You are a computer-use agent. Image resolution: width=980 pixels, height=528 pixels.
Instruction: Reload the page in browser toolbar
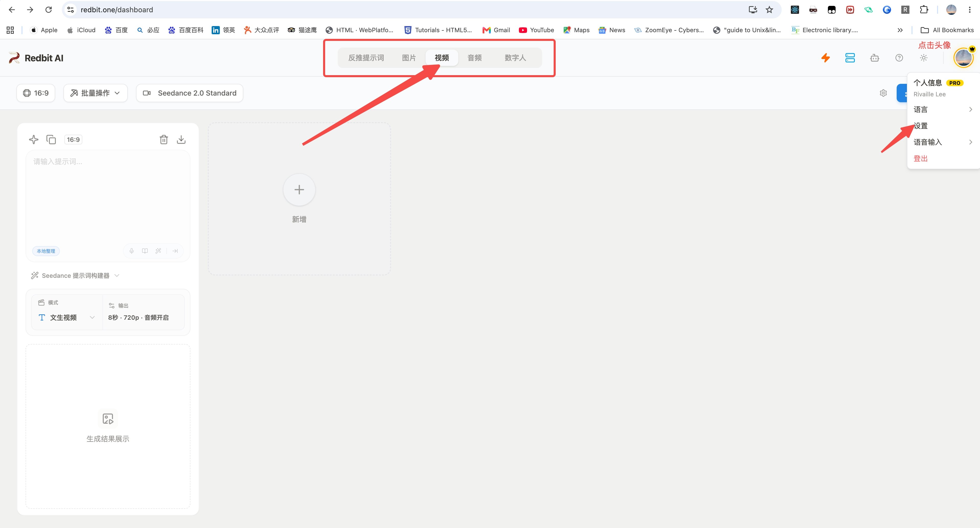point(48,10)
